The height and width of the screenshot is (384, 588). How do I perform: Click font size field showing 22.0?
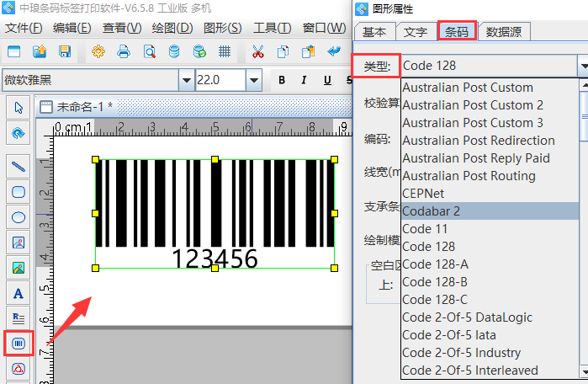[220, 80]
